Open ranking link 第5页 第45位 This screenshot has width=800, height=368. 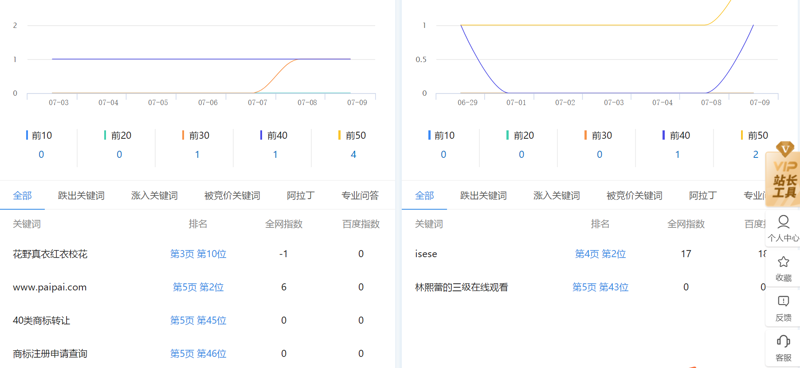[198, 321]
